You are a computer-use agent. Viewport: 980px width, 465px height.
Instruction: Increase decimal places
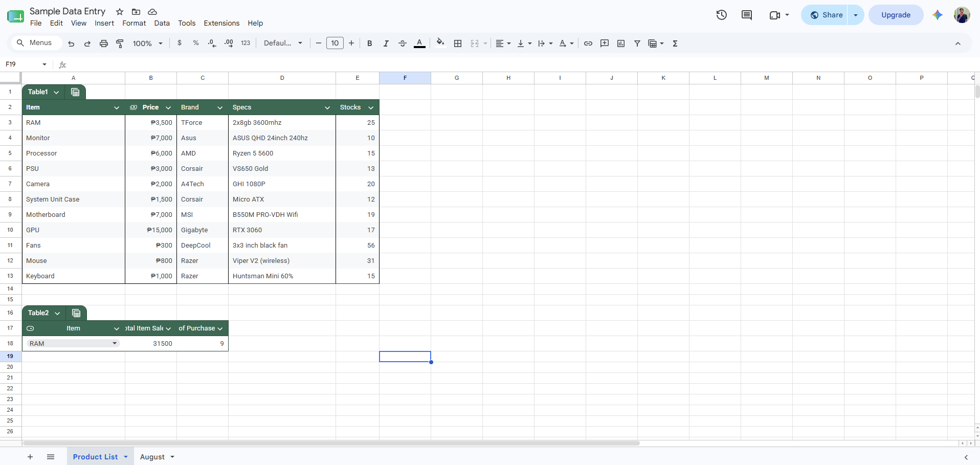(229, 43)
